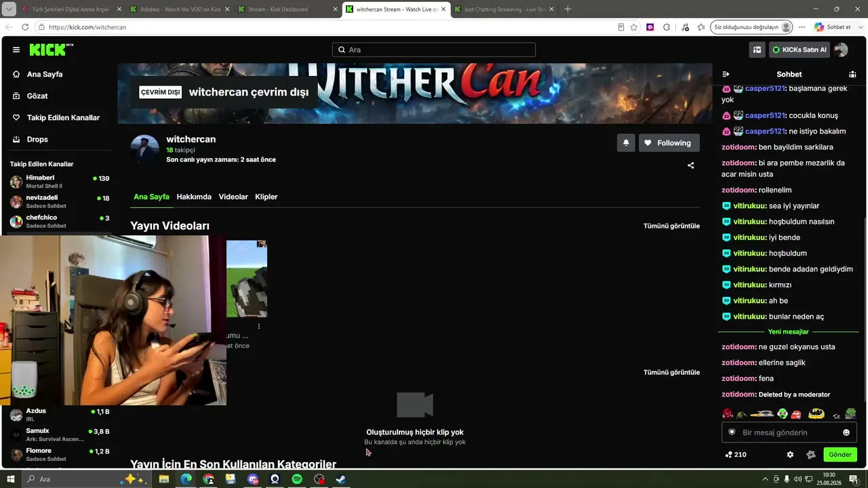The width and height of the screenshot is (868, 488).
Task: Open the rewards chest icon in the header
Action: [x=757, y=49]
